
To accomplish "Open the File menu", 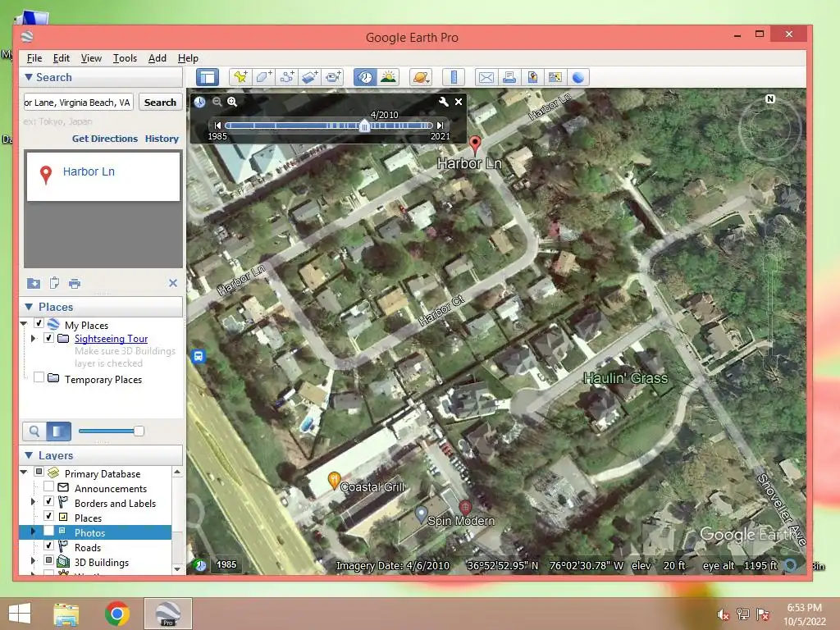I will (x=34, y=58).
